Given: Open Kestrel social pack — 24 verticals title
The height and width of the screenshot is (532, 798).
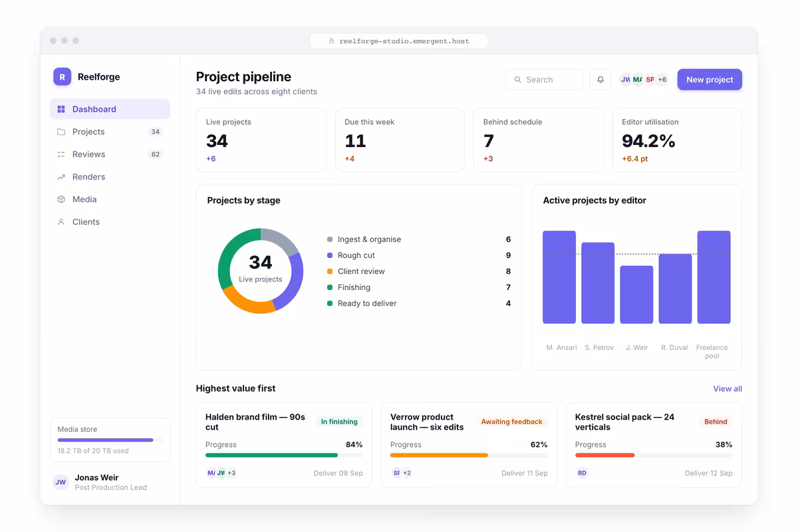Looking at the screenshot, I should tap(624, 422).
